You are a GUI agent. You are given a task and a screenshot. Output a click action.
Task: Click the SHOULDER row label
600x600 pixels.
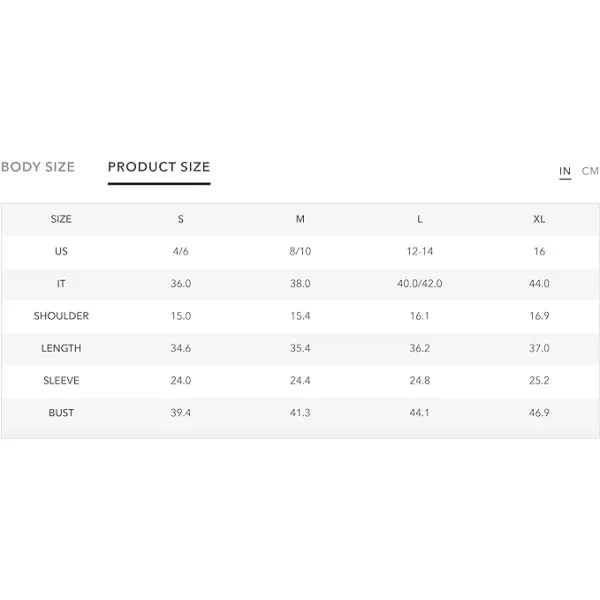[61, 316]
